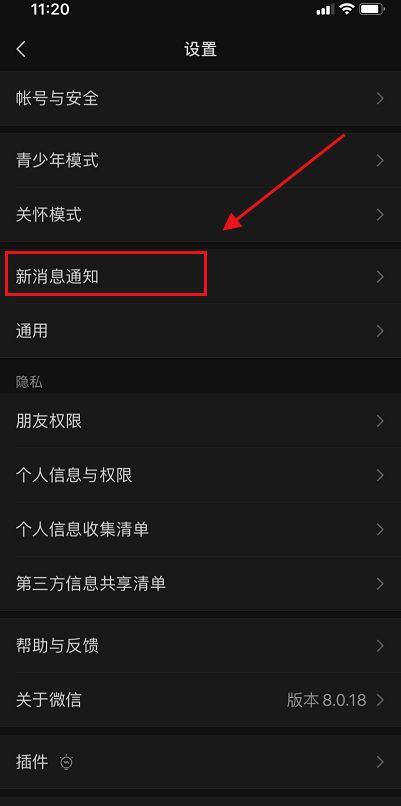Screen dimensions: 401x806
Task: View 第三方信息共享清单
Action: 200,584
